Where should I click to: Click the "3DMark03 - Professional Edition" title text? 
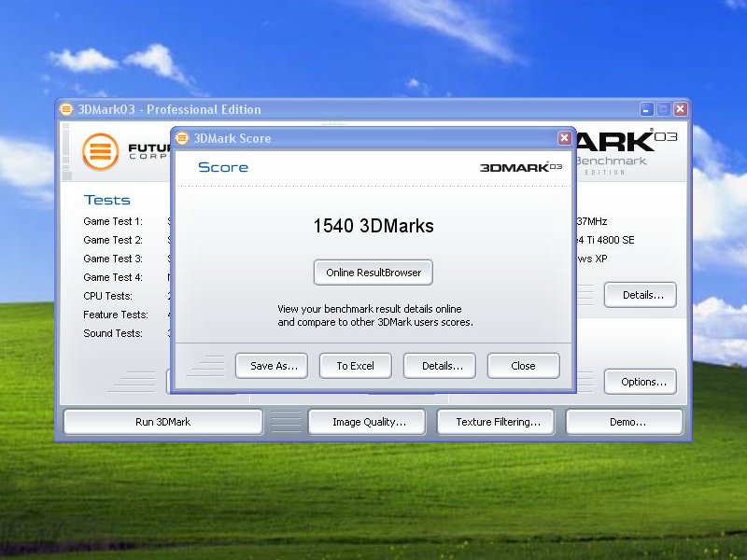[170, 109]
